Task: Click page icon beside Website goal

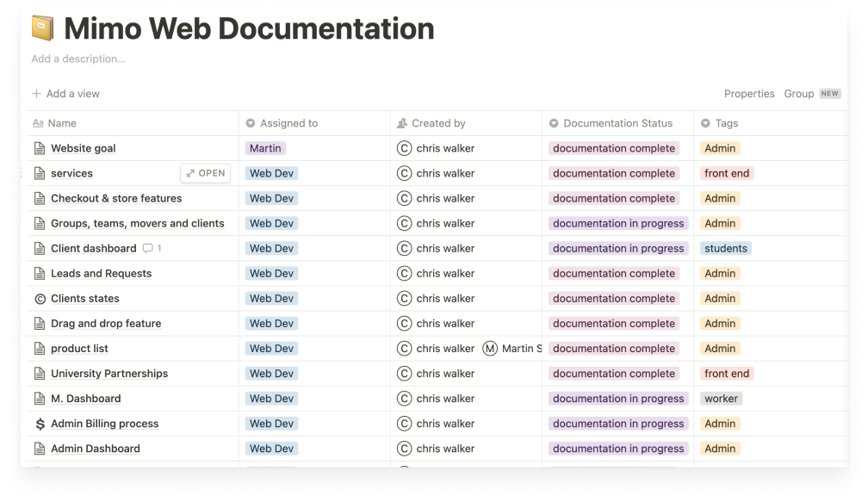Action: (40, 148)
